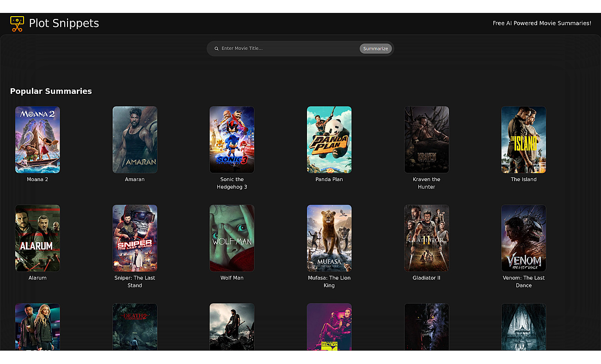The image size is (601, 364).
Task: Click the Moana 2 title text
Action: click(37, 179)
